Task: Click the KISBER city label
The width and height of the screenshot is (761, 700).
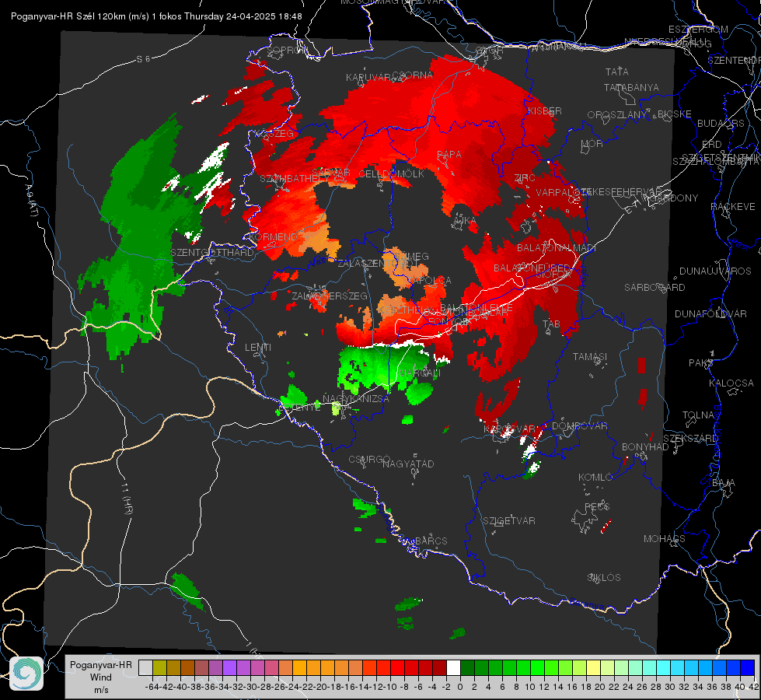Action: point(545,110)
